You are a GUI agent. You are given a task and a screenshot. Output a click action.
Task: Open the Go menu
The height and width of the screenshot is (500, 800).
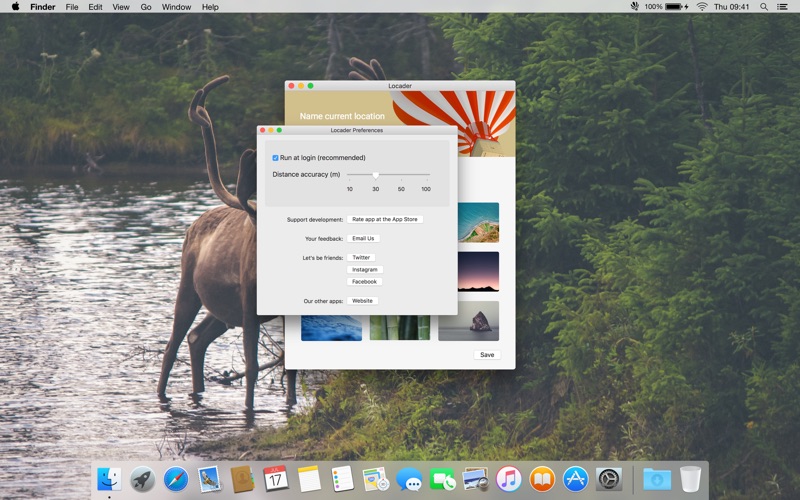point(146,7)
